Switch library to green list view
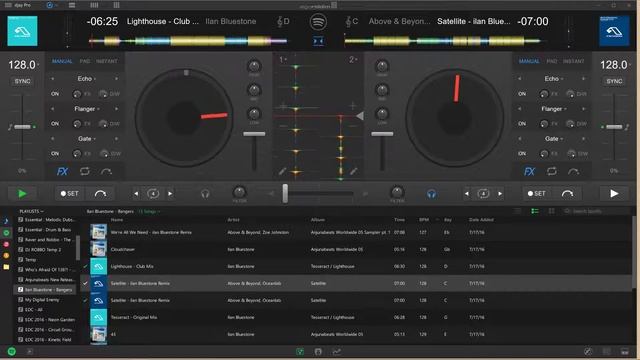 [535, 211]
